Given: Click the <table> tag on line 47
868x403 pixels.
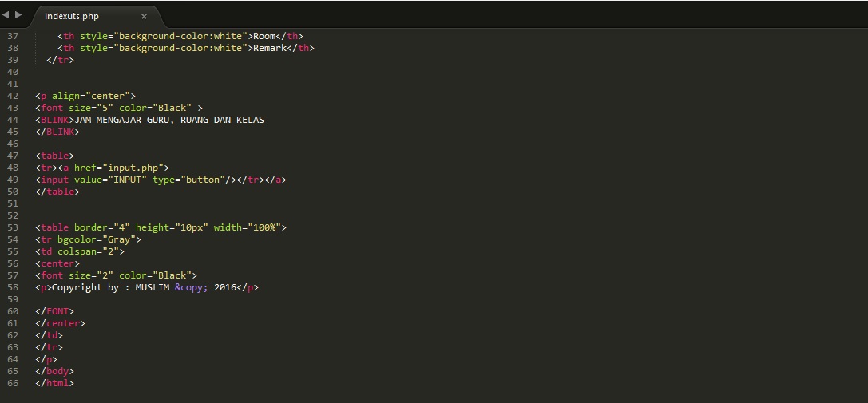Looking at the screenshot, I should tap(54, 156).
